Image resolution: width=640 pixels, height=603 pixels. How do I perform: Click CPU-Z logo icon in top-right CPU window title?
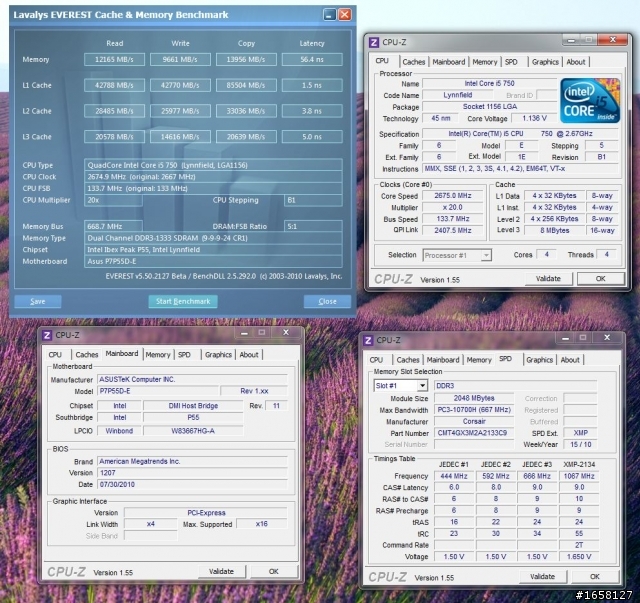tap(373, 42)
